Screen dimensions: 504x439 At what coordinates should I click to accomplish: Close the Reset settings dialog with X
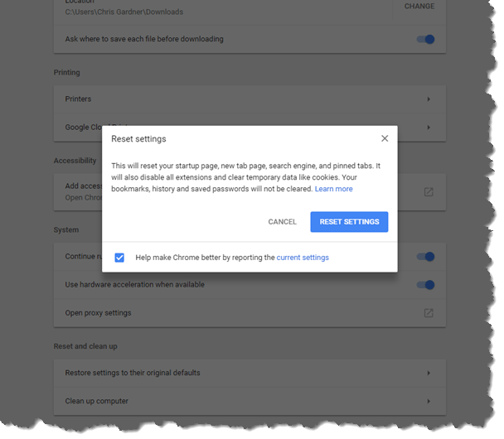(x=385, y=138)
